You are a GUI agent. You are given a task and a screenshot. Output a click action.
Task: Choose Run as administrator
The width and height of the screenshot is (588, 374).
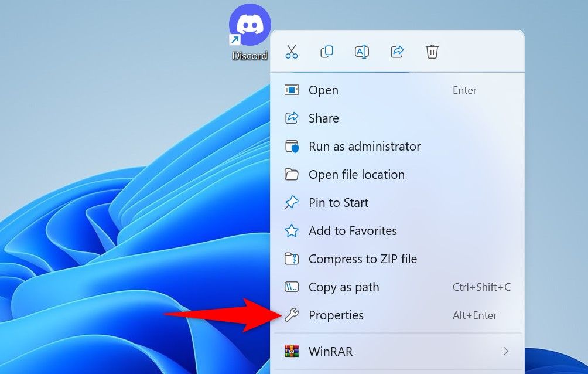click(x=364, y=146)
